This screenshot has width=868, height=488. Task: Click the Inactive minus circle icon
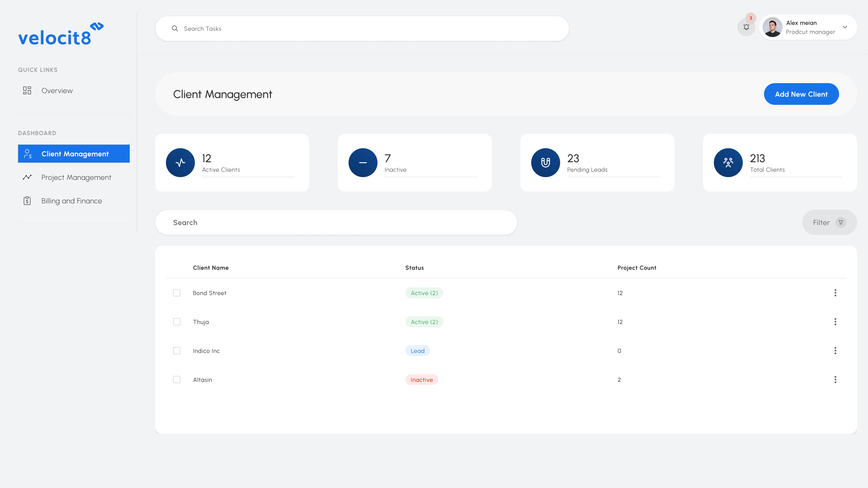coord(363,163)
